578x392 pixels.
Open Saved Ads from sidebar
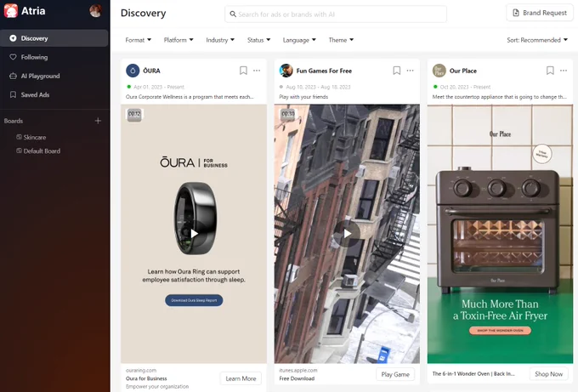tap(35, 94)
